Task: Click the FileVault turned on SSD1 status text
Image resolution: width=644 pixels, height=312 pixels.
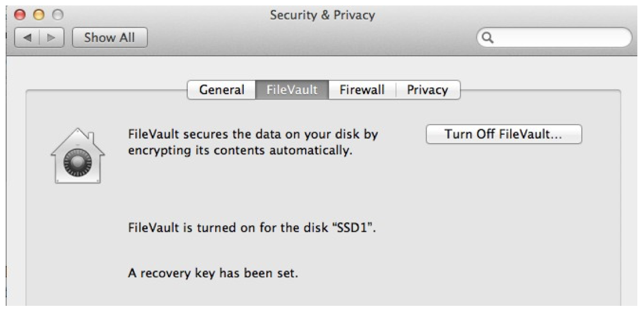Action: click(x=252, y=227)
